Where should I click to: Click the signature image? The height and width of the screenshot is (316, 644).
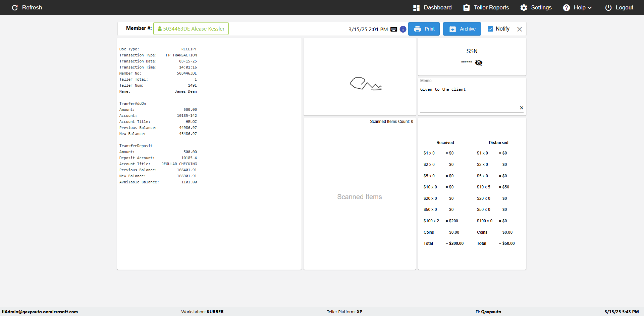[x=366, y=84]
